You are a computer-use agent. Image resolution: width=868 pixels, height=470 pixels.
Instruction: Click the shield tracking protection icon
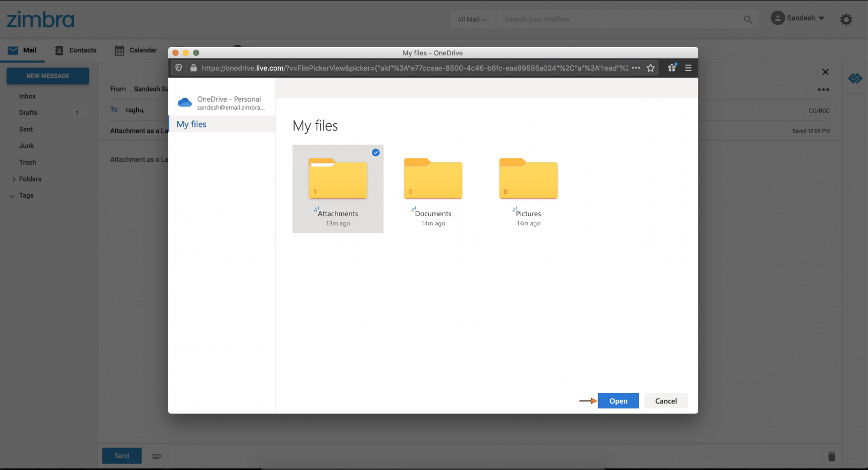pos(179,68)
